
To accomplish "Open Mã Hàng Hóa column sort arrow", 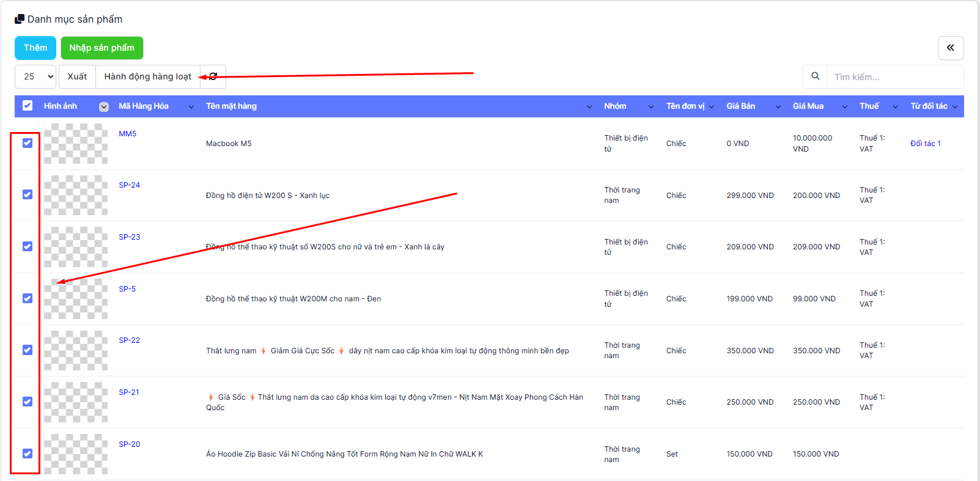I will 191,107.
